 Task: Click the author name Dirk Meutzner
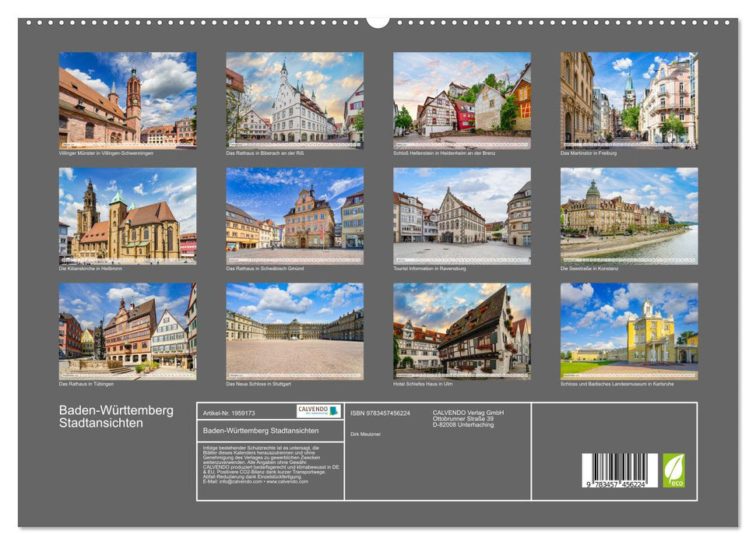pos(366,434)
